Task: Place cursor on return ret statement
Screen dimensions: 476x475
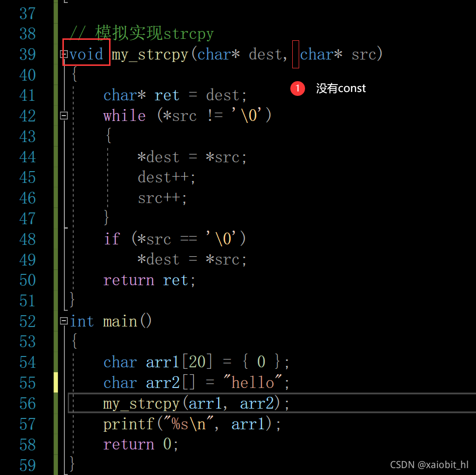Action: click(x=148, y=280)
